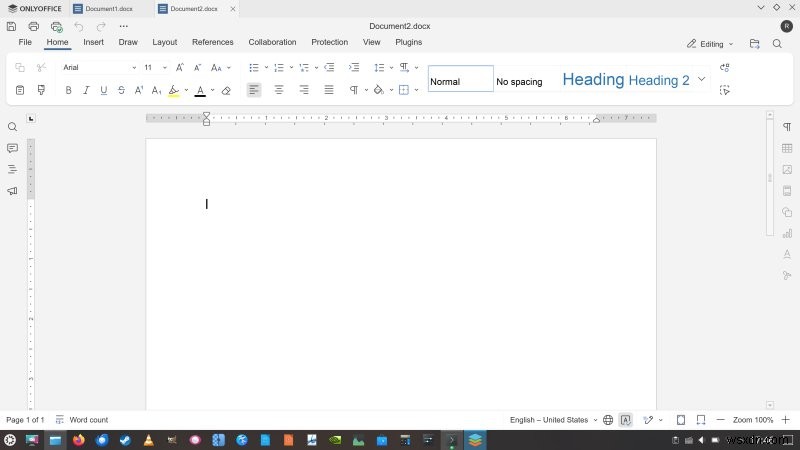Click the Clear style eraser icon

pyautogui.click(x=226, y=91)
